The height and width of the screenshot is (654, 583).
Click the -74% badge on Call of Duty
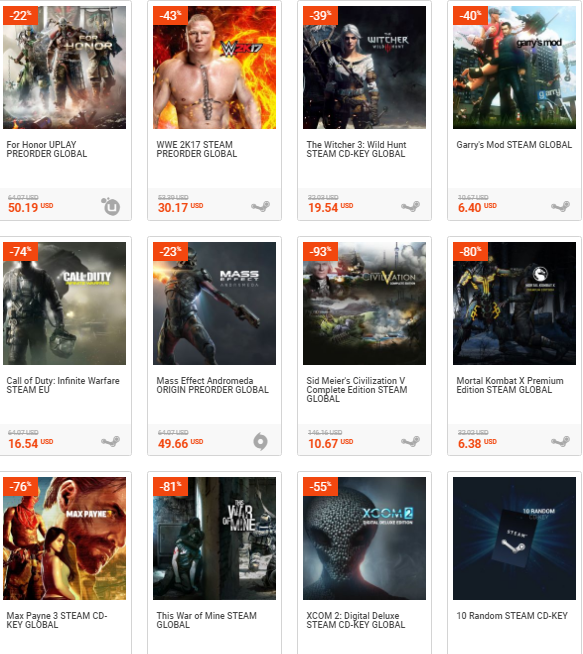(20, 252)
